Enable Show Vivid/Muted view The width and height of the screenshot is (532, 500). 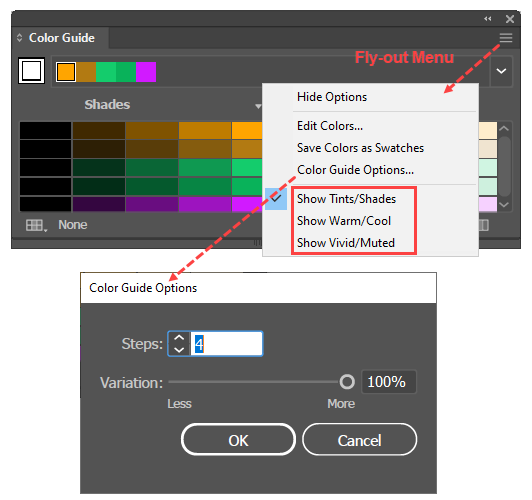[x=346, y=243]
